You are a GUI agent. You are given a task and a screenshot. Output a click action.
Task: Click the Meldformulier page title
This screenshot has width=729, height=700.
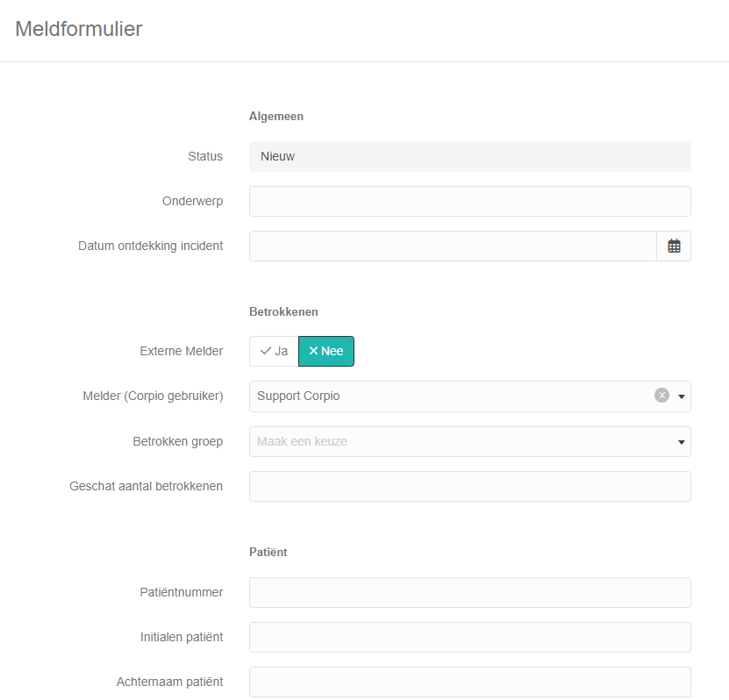click(x=79, y=29)
